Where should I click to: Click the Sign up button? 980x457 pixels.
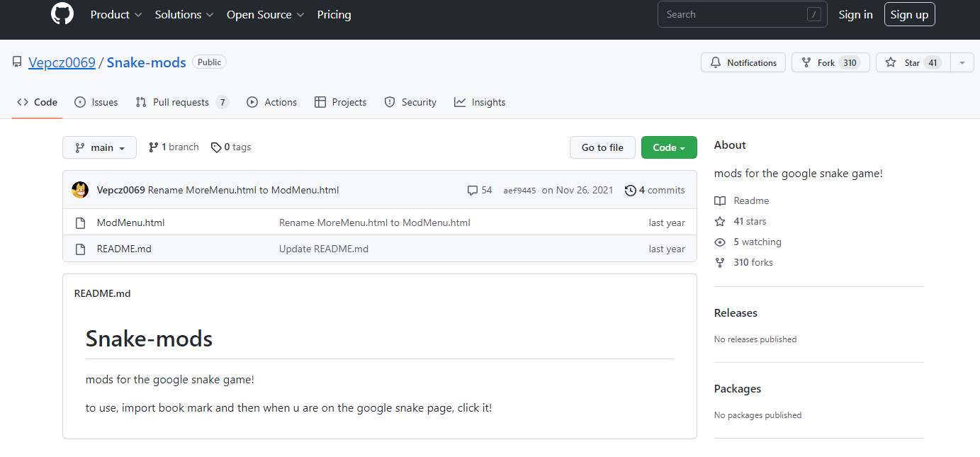point(909,15)
